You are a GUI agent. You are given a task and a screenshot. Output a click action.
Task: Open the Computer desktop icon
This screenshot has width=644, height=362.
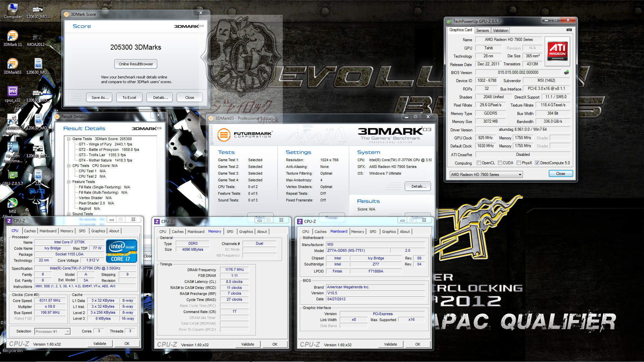click(x=13, y=10)
